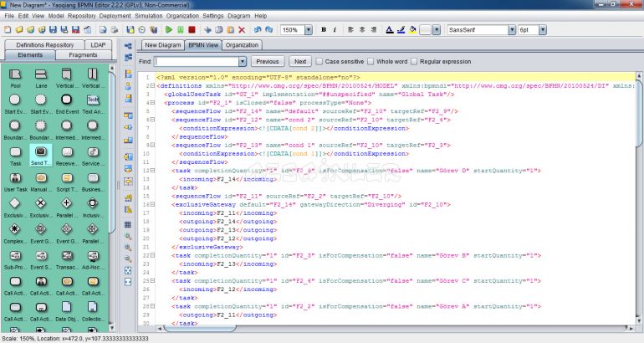Select the Business Rule Task element
The height and width of the screenshot is (343, 644).
coord(93,182)
